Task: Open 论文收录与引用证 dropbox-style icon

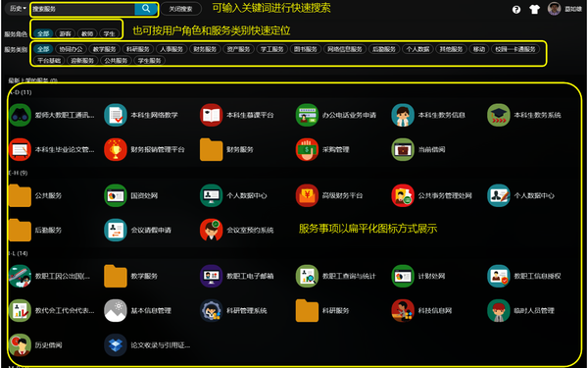Action: click(116, 345)
